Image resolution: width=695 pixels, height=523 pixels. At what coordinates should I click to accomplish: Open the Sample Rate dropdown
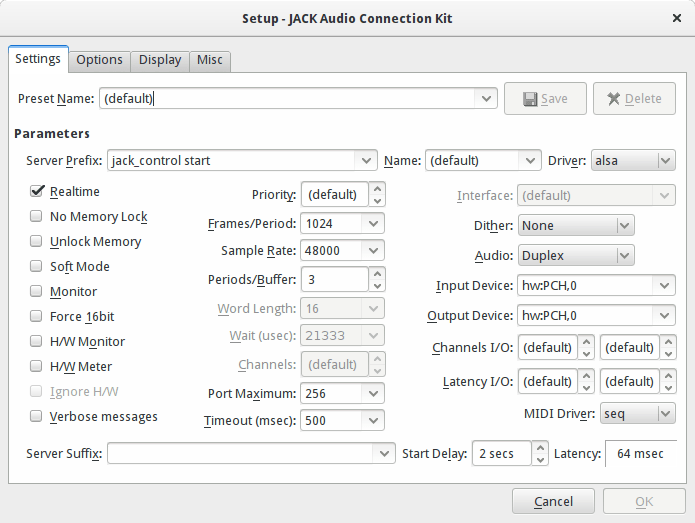pyautogui.click(x=373, y=250)
